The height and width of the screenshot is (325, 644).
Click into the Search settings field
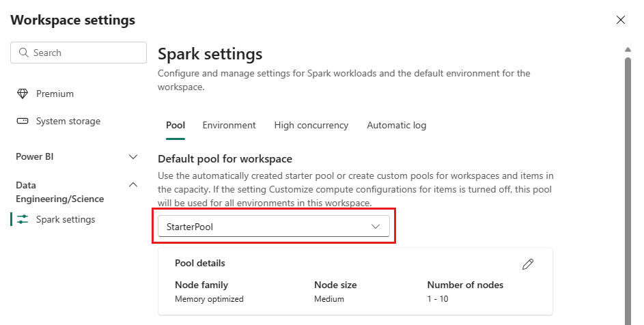point(79,53)
